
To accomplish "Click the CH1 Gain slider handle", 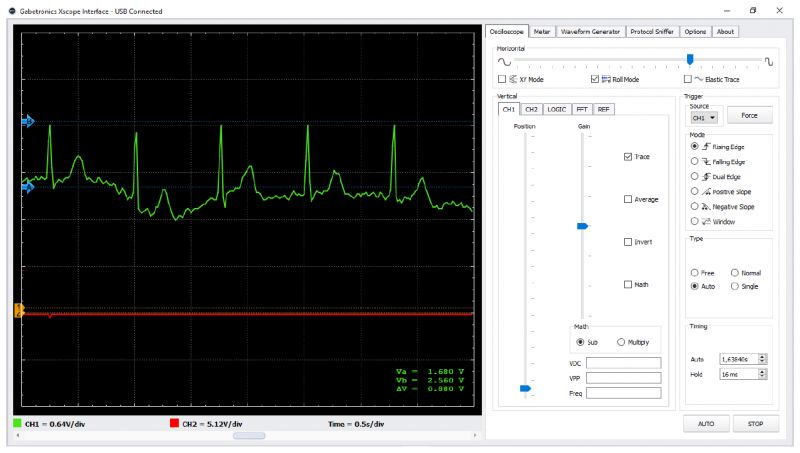I will [582, 226].
